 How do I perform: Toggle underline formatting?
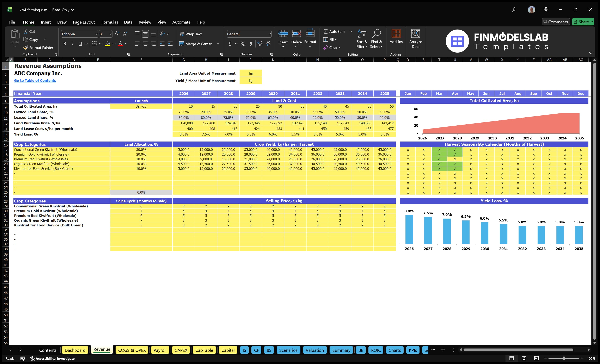click(80, 44)
